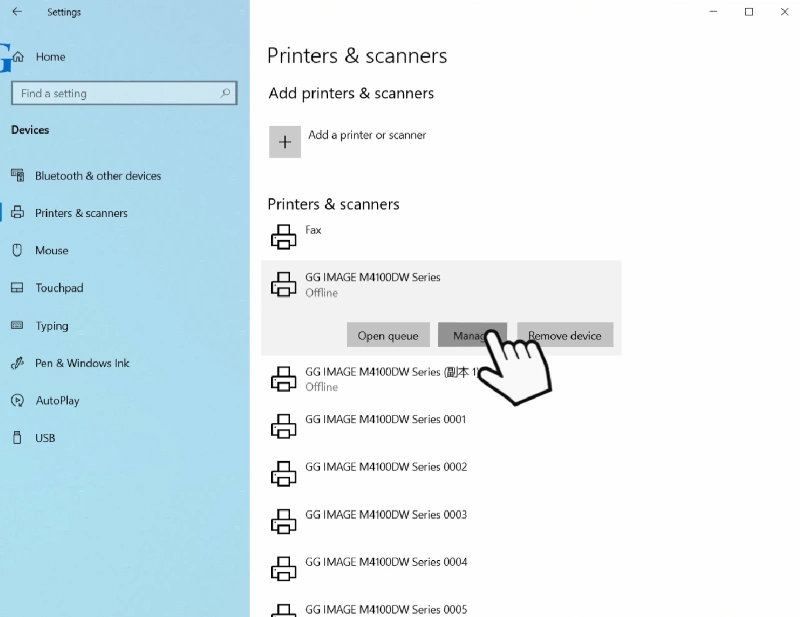Go to Touchpad settings

[x=59, y=288]
